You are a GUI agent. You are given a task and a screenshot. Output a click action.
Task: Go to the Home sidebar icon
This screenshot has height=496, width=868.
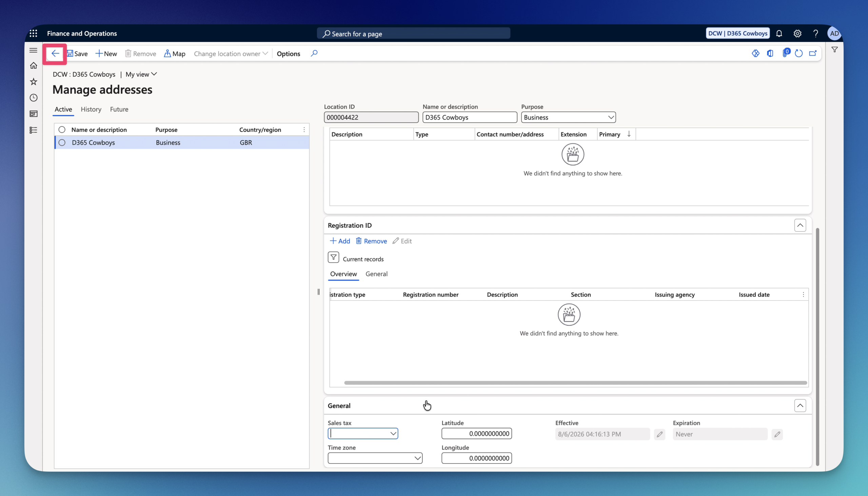click(x=34, y=65)
